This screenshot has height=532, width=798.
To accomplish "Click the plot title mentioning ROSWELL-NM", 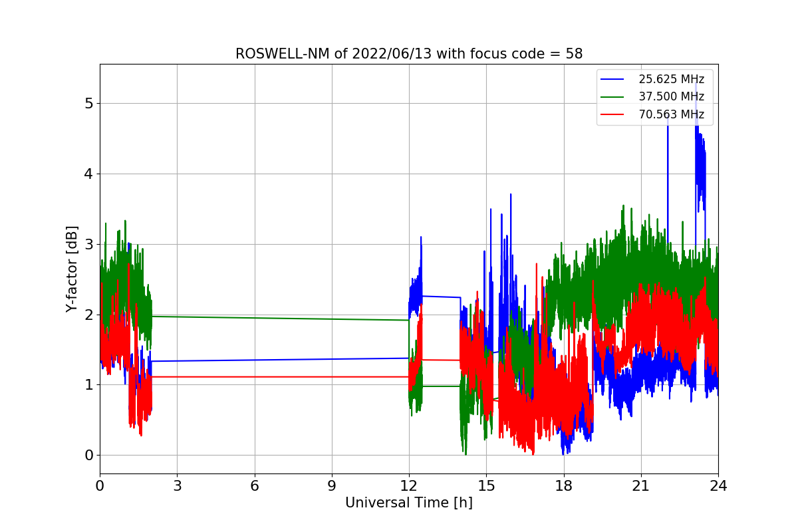I will [409, 54].
